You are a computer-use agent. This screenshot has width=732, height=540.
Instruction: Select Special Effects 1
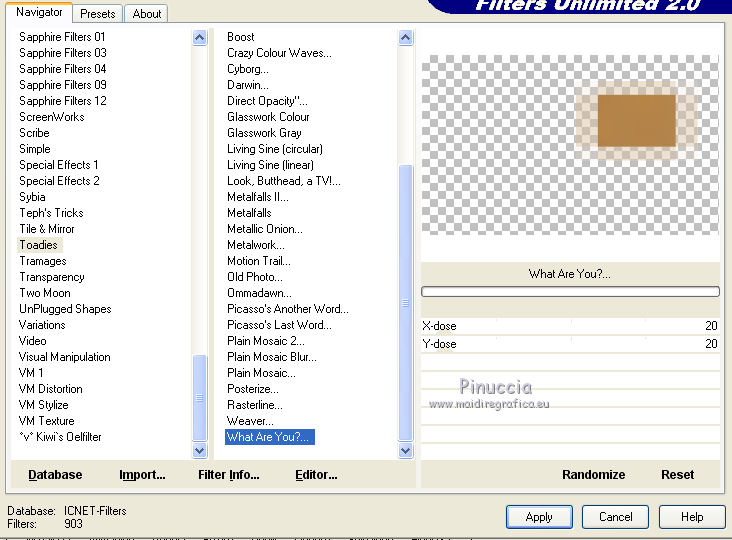tap(58, 165)
